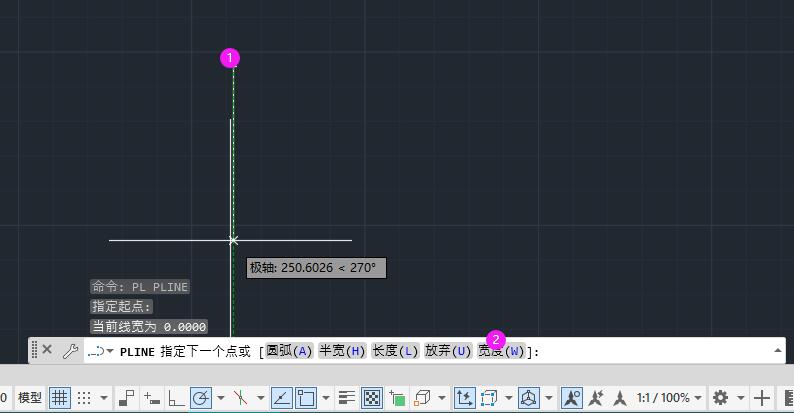The width and height of the screenshot is (794, 413).
Task: Open 1:1 / 100% annotation scale list
Action: tap(669, 398)
